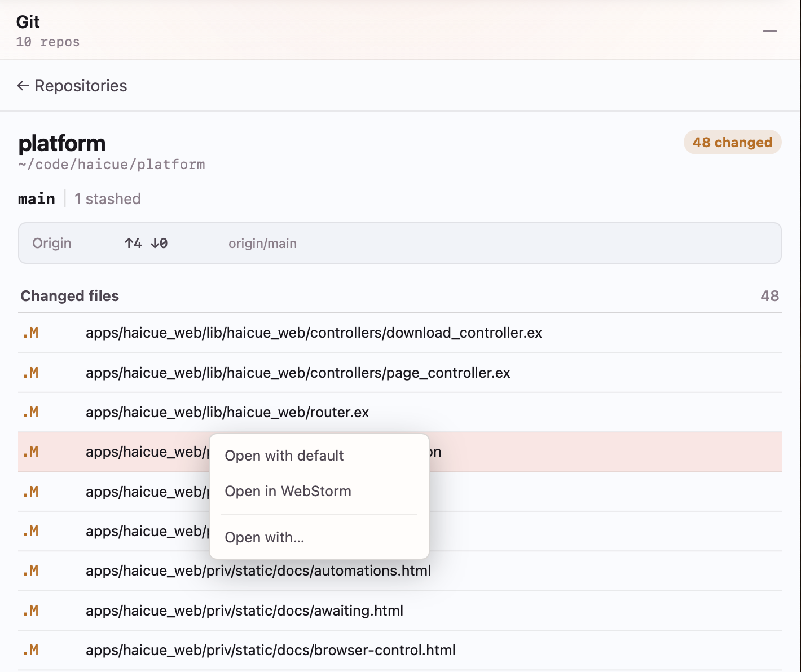Click the Git panel title
The height and width of the screenshot is (672, 801).
pos(28,22)
